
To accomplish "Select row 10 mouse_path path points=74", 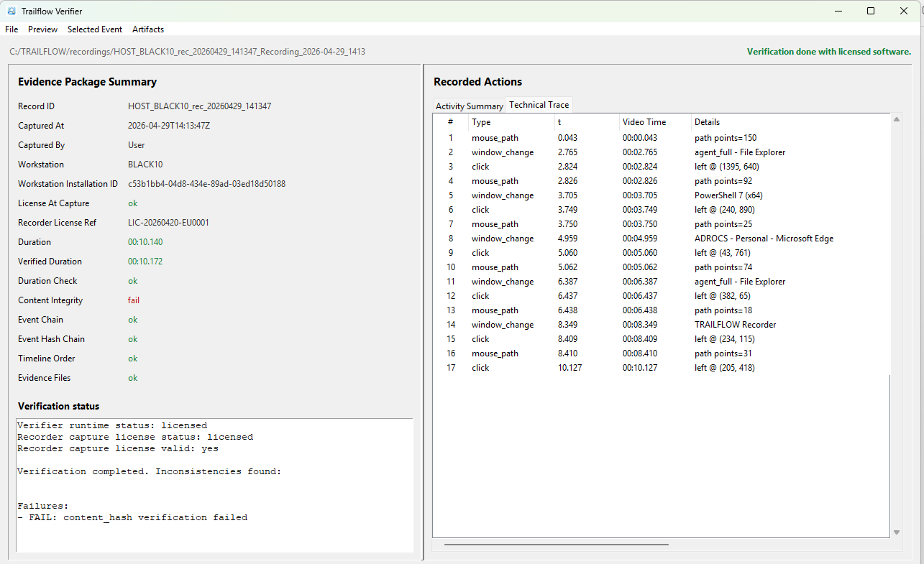I will (x=662, y=267).
